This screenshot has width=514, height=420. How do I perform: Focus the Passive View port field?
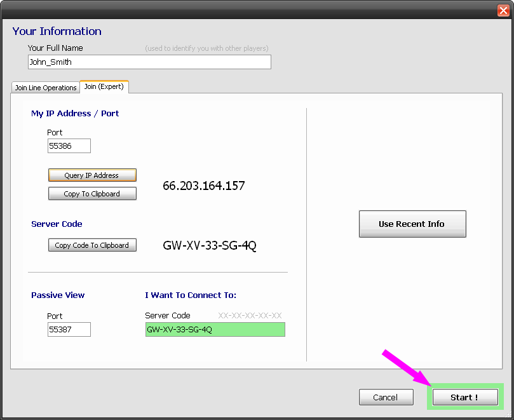pos(69,329)
